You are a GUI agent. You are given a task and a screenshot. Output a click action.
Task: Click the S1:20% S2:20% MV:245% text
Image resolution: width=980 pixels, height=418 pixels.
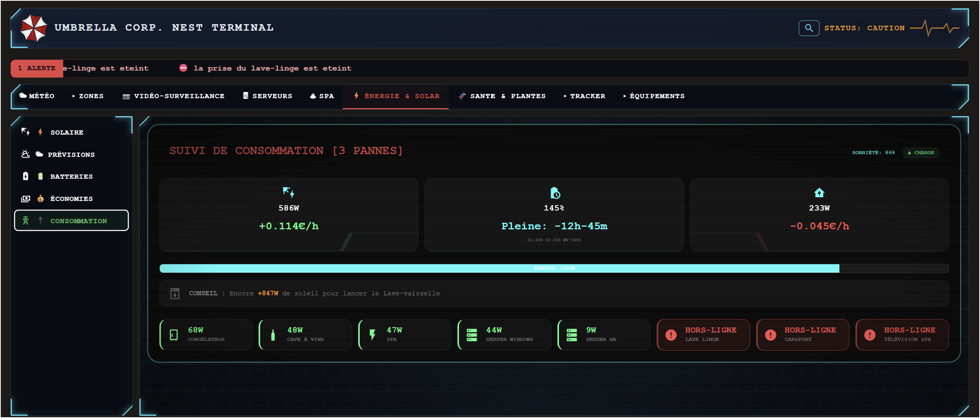point(554,240)
